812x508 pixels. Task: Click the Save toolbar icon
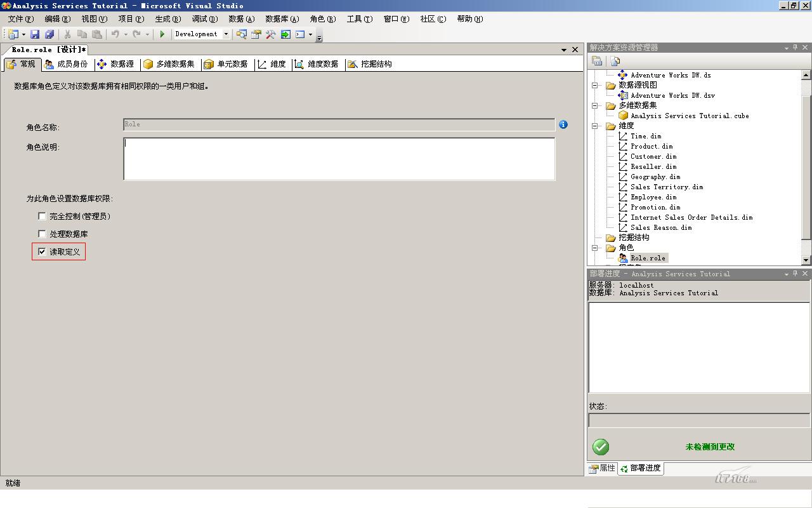click(x=35, y=34)
